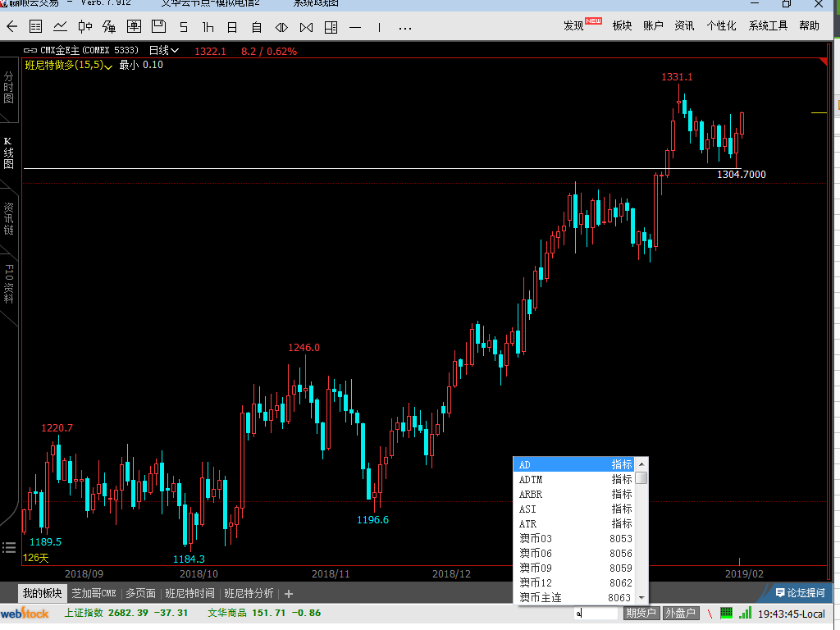Viewport: 840px width, 630px height.
Task: Select the candlestick K-line chart icon
Action: click(x=84, y=27)
